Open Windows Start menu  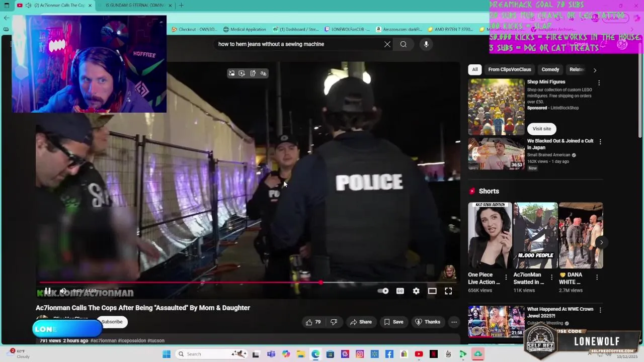pyautogui.click(x=167, y=354)
